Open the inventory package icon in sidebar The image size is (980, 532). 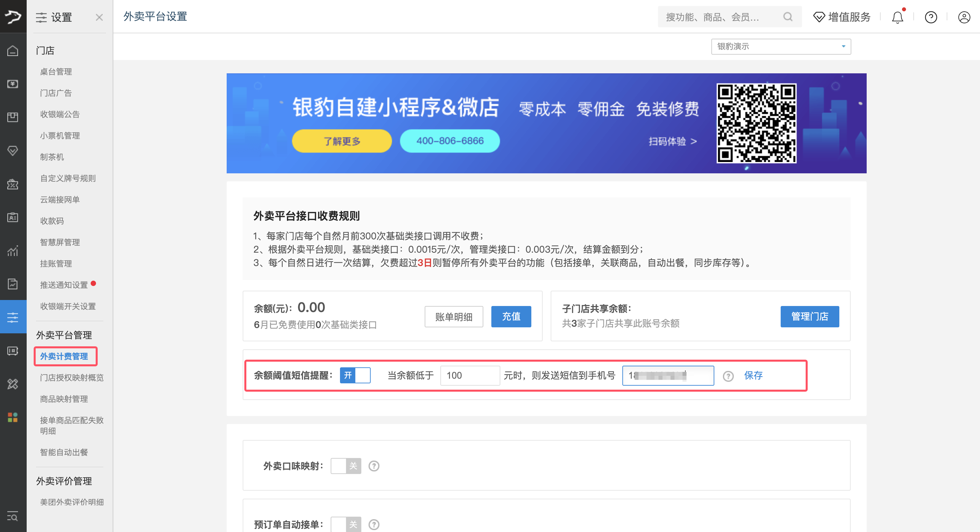click(13, 117)
